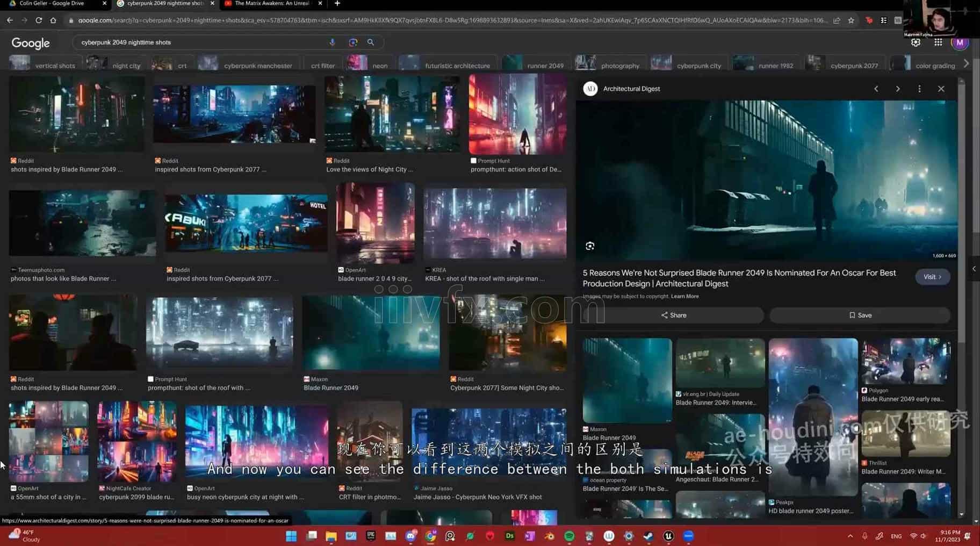Open a new browser tab
Image resolution: width=980 pixels, height=546 pixels.
pyautogui.click(x=337, y=3)
